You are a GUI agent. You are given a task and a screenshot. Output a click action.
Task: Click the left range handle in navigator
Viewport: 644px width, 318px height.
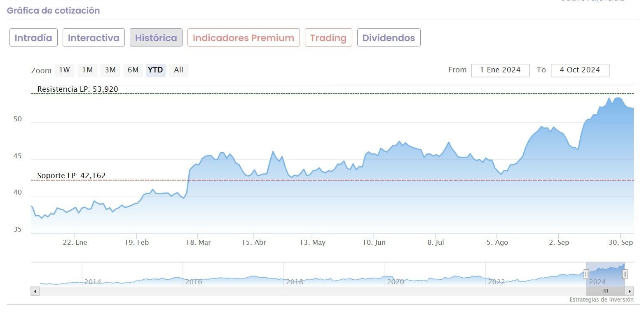tap(586, 274)
